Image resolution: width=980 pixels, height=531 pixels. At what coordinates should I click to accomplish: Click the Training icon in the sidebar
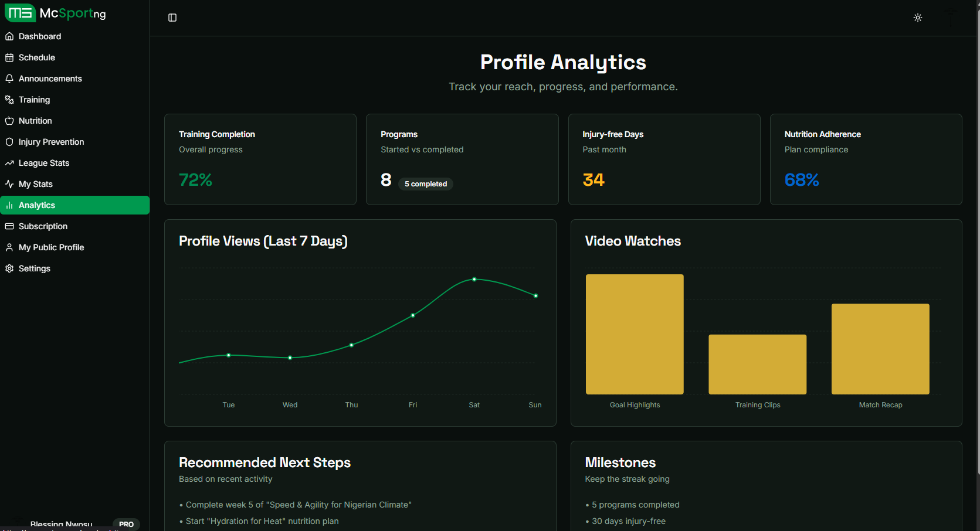(x=9, y=100)
